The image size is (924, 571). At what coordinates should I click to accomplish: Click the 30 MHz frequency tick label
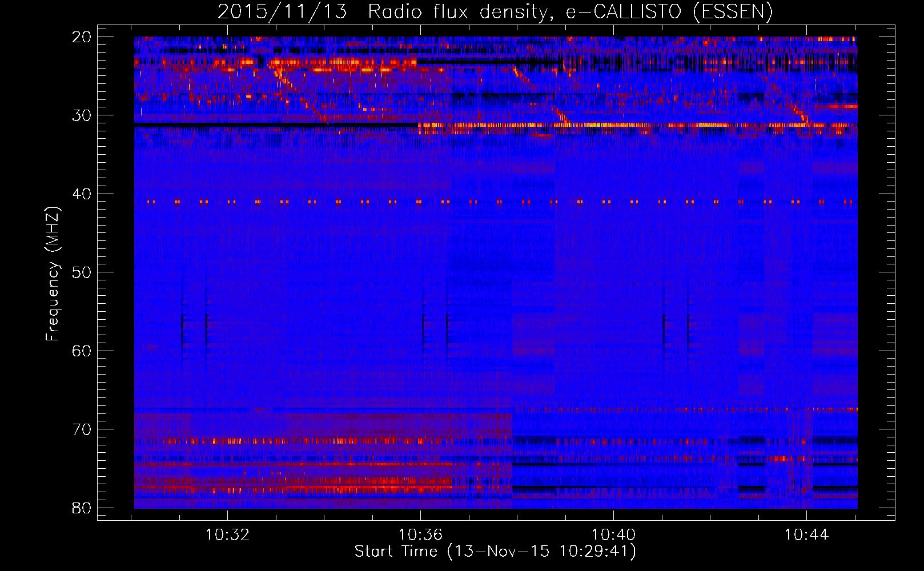pyautogui.click(x=82, y=115)
